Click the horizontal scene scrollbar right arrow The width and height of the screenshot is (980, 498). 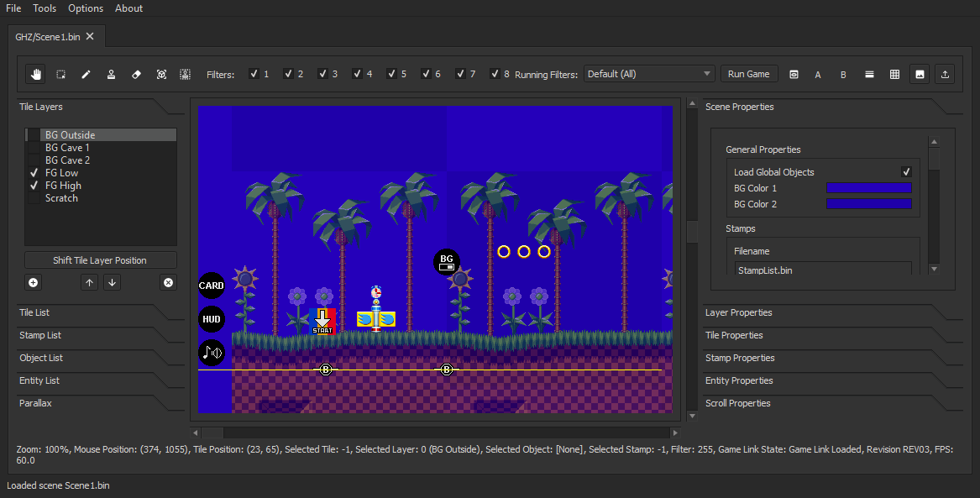pyautogui.click(x=675, y=432)
